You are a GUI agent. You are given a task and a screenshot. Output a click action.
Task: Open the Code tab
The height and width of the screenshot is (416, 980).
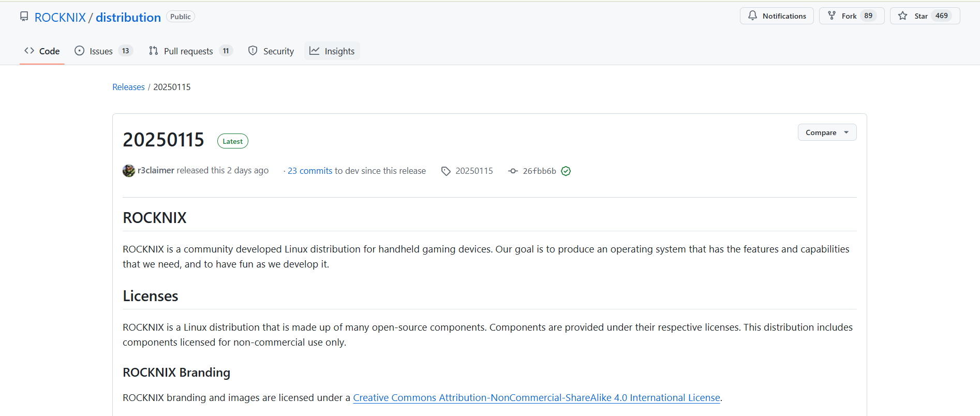coord(42,51)
